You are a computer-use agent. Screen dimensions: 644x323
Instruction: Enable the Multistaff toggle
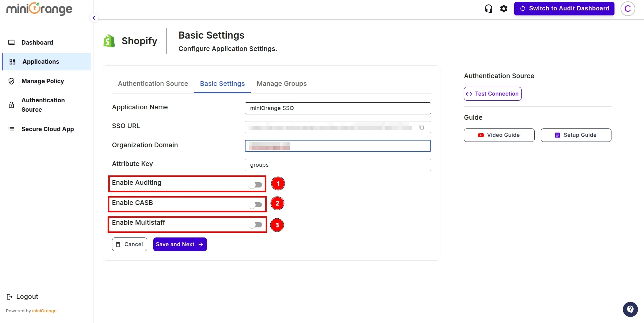(256, 225)
